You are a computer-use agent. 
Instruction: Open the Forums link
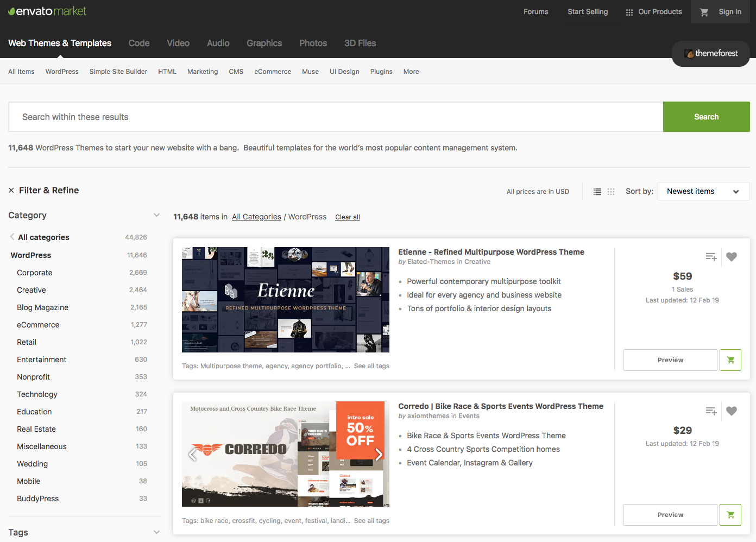pyautogui.click(x=536, y=12)
